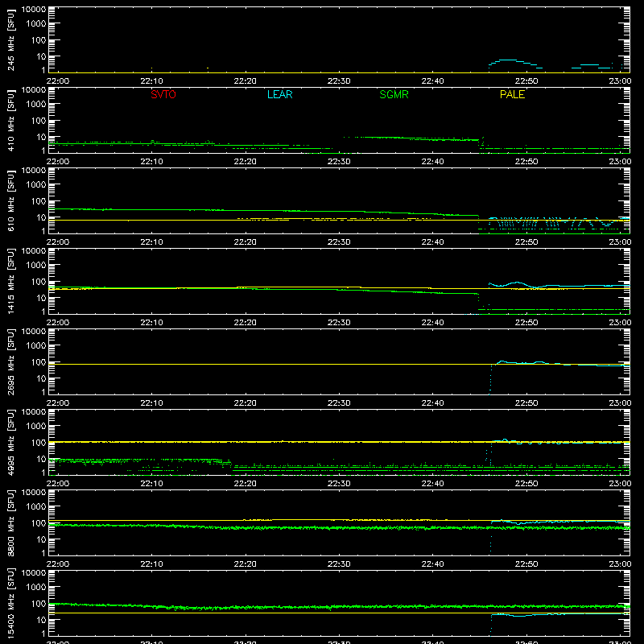
Task: Click the 100 tick label on 410 MHz axis
Action: 39,121
